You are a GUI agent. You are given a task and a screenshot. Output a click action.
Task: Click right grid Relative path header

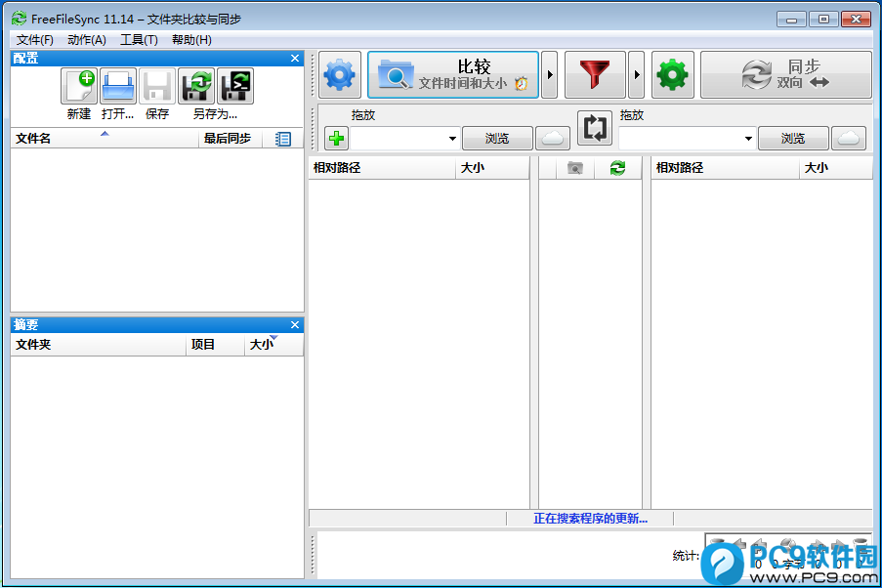coord(725,168)
